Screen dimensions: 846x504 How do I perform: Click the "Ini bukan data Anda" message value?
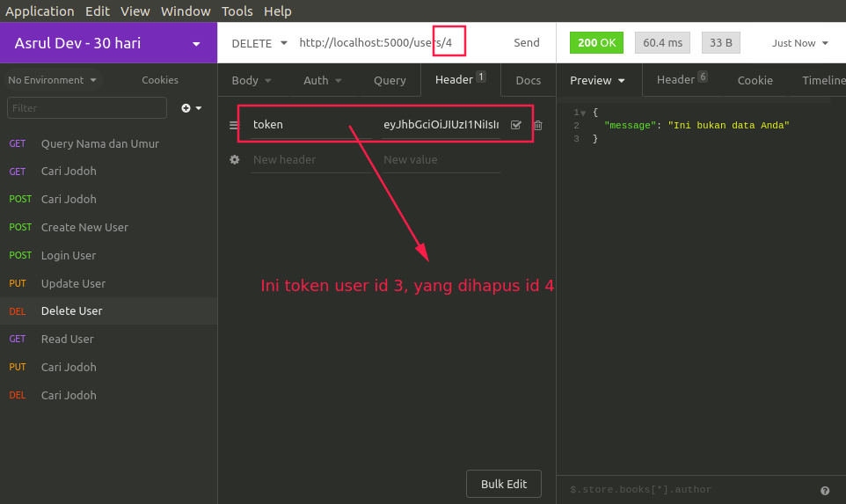point(728,125)
